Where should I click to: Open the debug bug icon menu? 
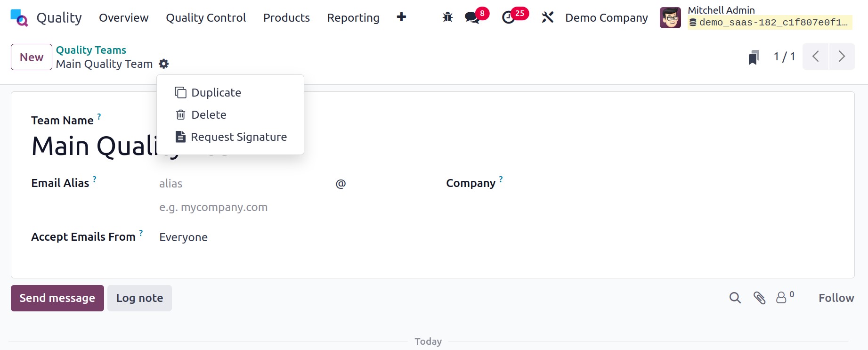click(x=447, y=17)
